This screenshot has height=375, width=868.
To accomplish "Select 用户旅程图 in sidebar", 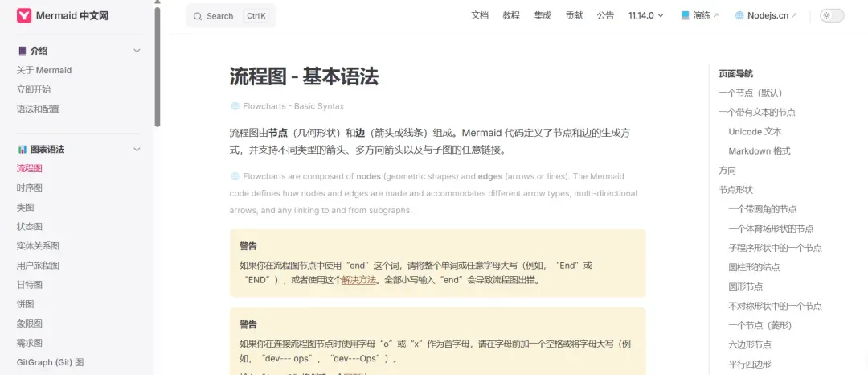I will click(38, 266).
